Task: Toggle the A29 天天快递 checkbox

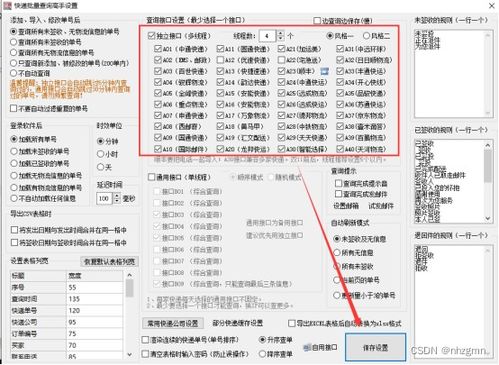Action: click(x=281, y=137)
